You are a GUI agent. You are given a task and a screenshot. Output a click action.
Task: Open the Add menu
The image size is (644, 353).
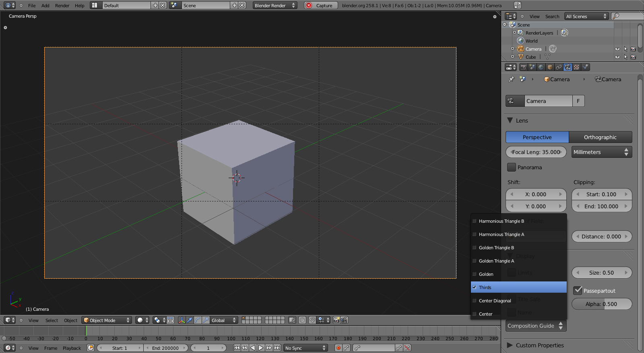pyautogui.click(x=45, y=6)
